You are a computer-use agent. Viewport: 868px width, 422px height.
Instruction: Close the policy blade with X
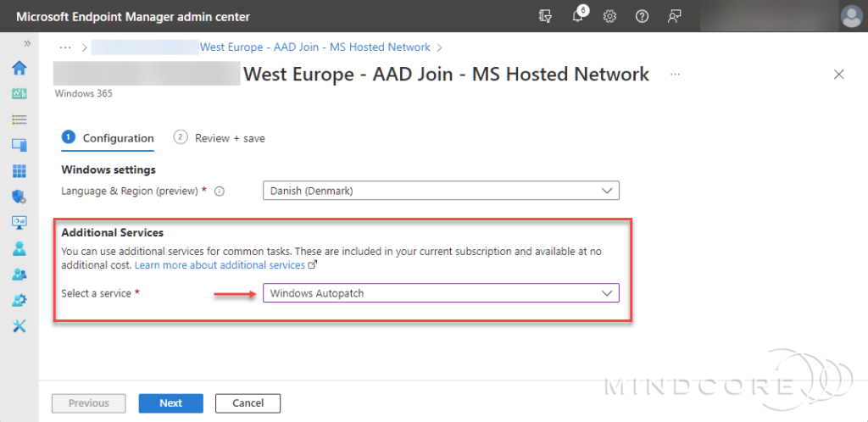pos(838,75)
